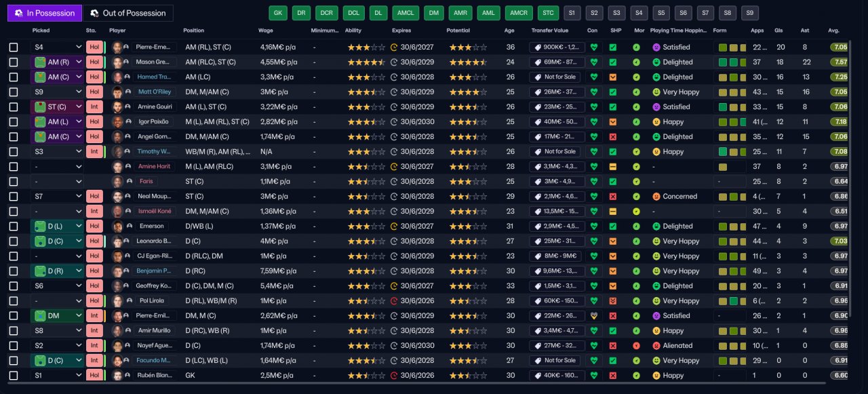Open Mason Greenwood's face portrait

tap(117, 62)
